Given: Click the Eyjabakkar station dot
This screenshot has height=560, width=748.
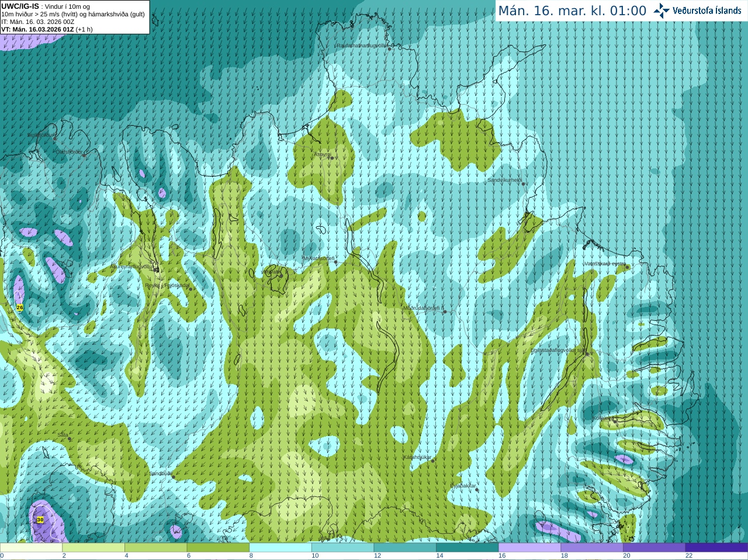Looking at the screenshot, I should (x=477, y=489).
